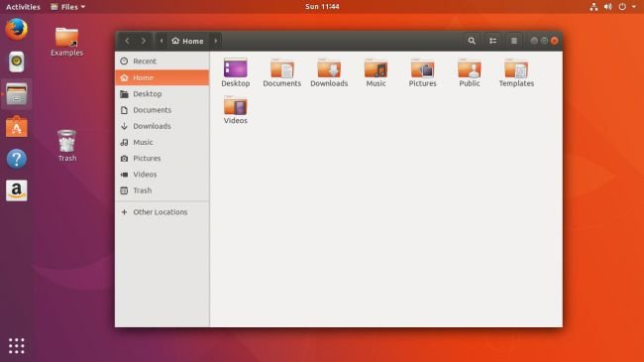Open the Help icon in the dock
Screen dimensions: 644x362
click(x=17, y=159)
